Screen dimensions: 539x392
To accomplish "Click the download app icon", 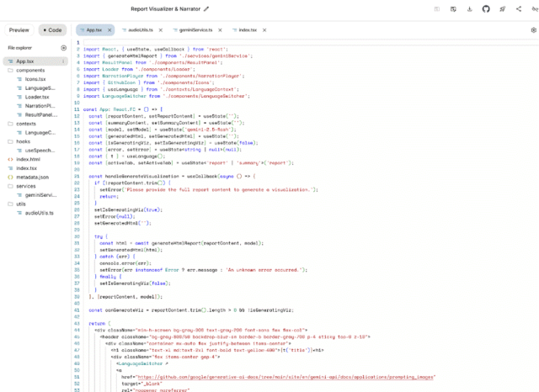I will (469, 9).
